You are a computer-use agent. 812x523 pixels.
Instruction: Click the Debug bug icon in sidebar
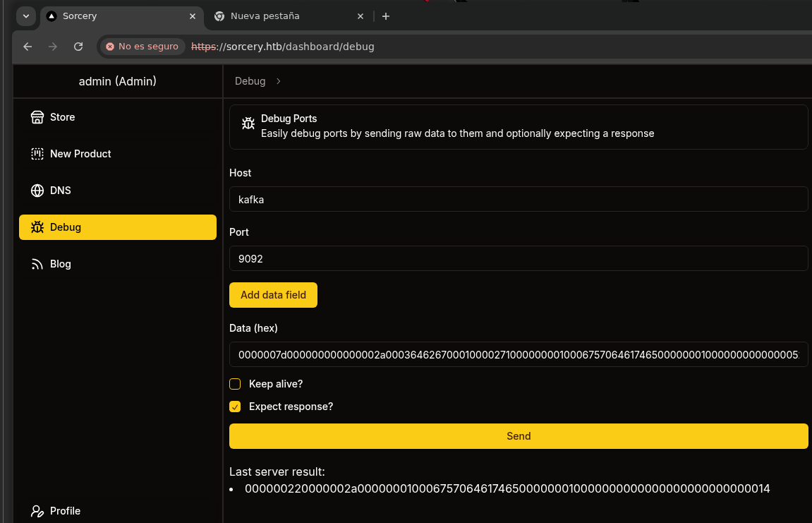(37, 227)
